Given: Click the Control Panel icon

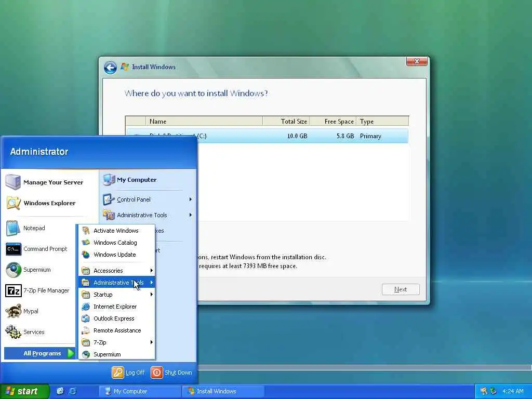Looking at the screenshot, I should [x=109, y=199].
